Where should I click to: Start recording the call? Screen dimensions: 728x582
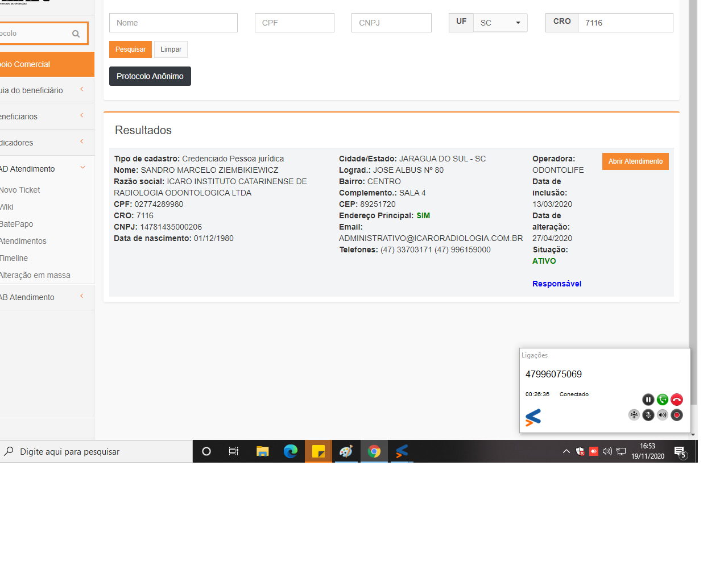[677, 415]
